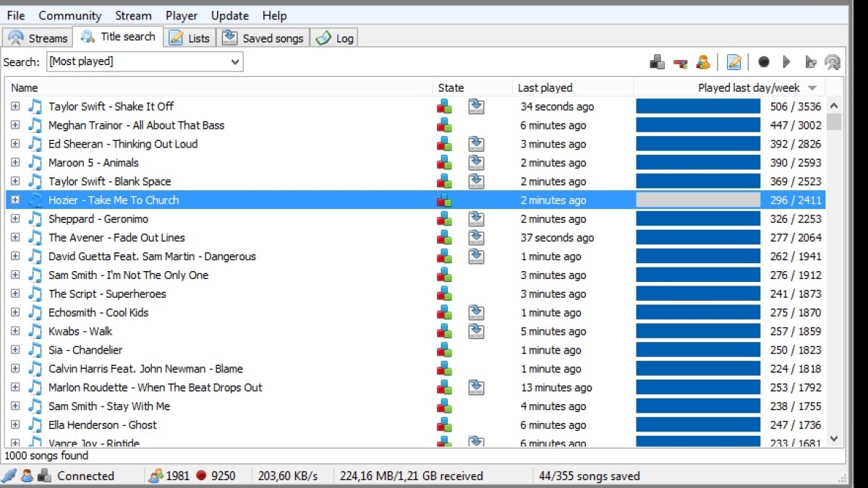Viewport: 868px width, 488px height.
Task: Click saved-song icon in Marlon Roudette row
Action: click(x=476, y=388)
